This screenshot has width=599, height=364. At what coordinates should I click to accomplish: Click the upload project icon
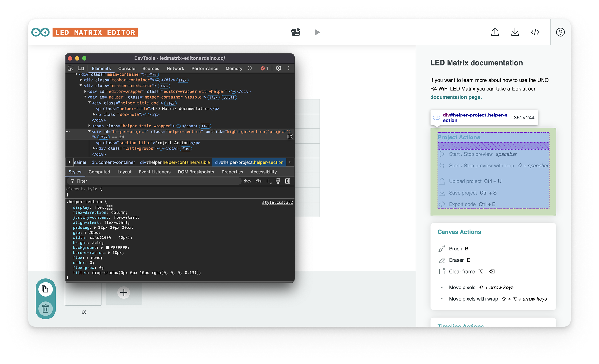click(495, 32)
